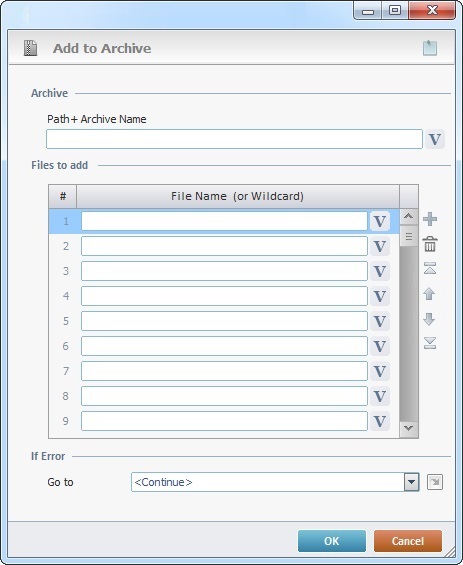Click the Path+ Archive Name input field
463x565 pixels.
click(x=234, y=139)
